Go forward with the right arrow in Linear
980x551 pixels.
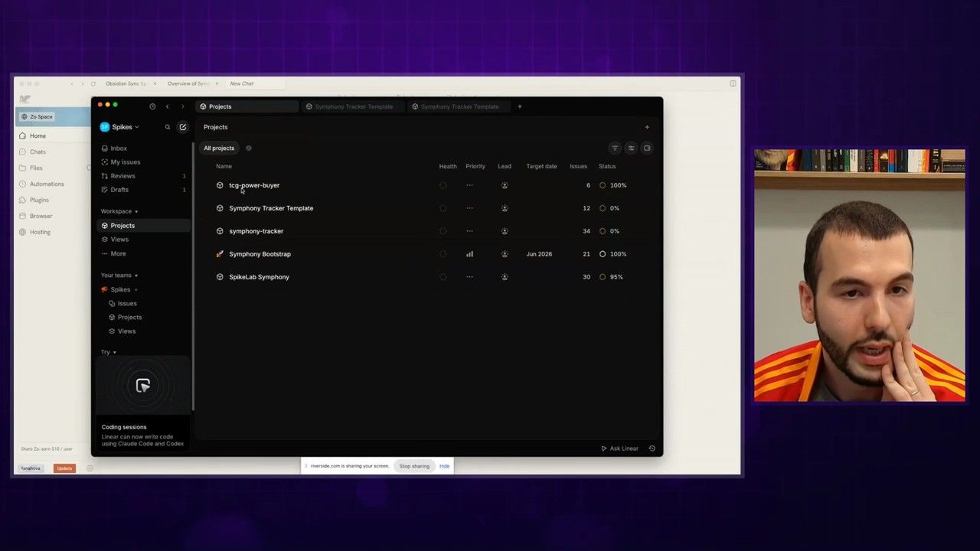(x=182, y=106)
